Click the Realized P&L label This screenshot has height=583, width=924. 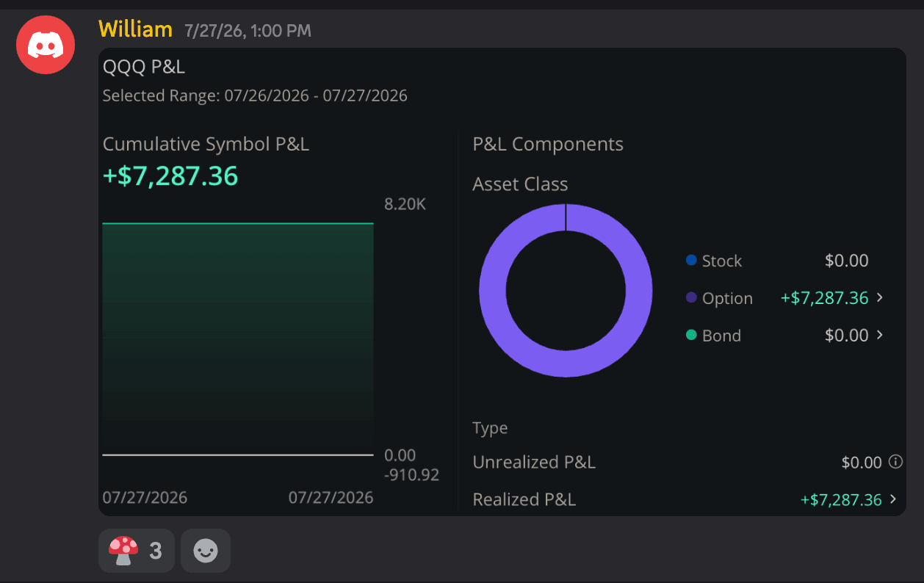click(x=524, y=500)
